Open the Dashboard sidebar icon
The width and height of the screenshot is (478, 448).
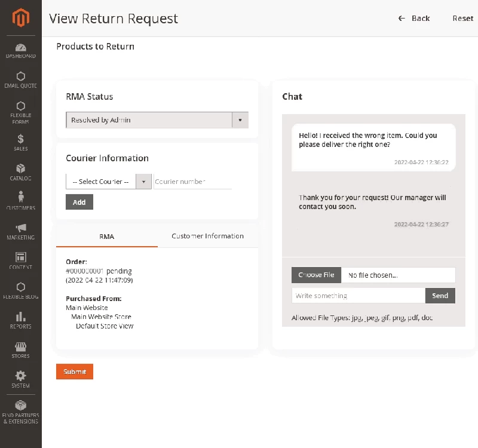pyautogui.click(x=21, y=48)
